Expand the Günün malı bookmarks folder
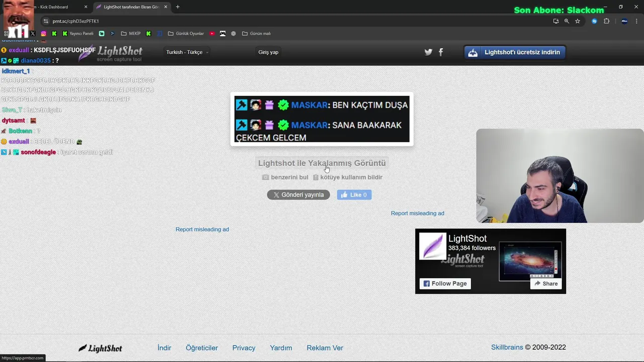Viewport: 644px width, 362px height. click(257, 34)
